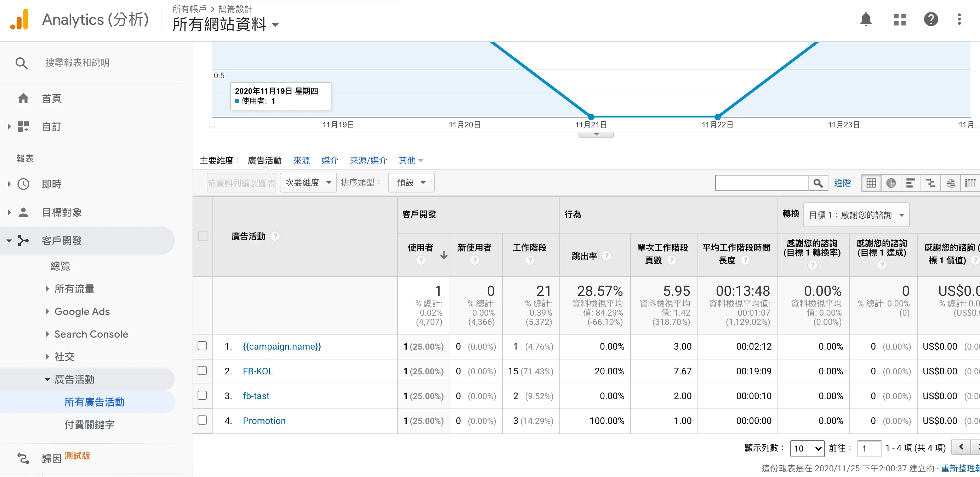The width and height of the screenshot is (980, 477).
Task: Click help icon beside 跳出率 header
Action: coord(606,256)
